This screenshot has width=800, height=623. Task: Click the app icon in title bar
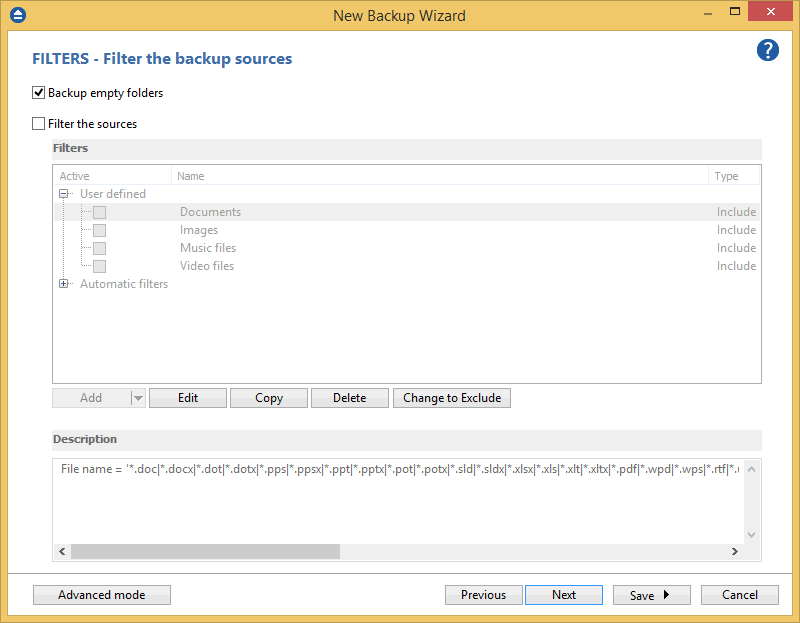pos(17,15)
